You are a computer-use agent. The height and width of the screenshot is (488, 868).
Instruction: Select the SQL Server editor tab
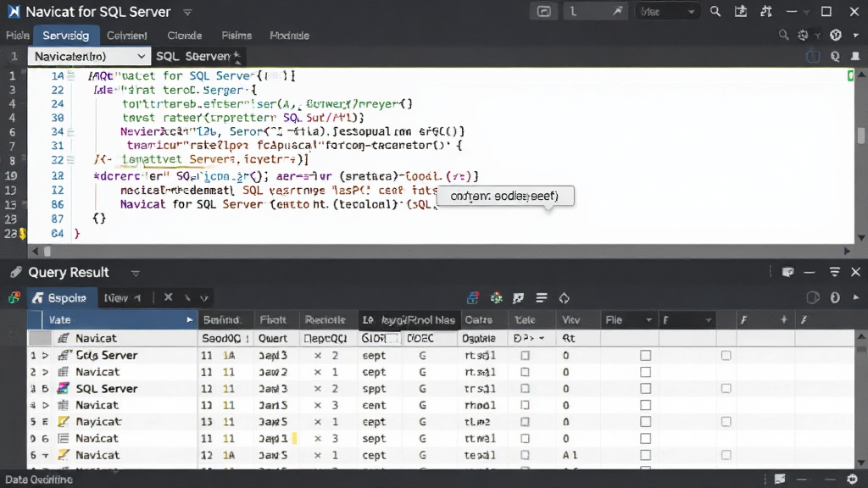point(198,57)
